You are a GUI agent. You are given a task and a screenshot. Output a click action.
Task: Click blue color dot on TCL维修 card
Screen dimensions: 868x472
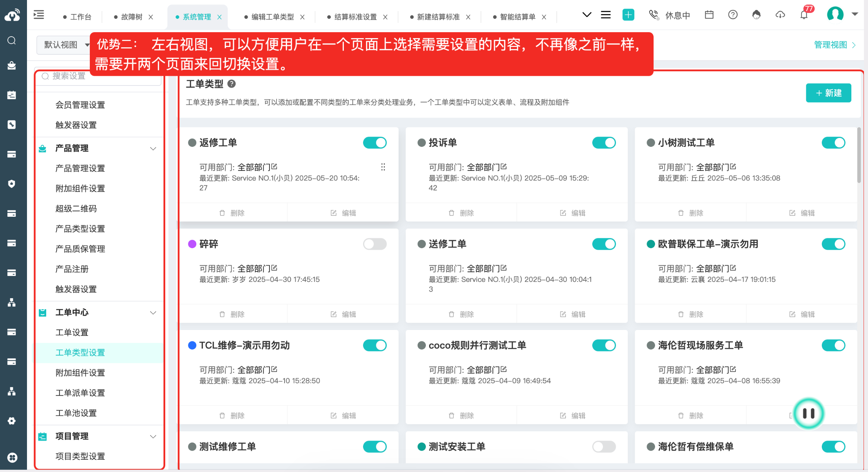[192, 345]
